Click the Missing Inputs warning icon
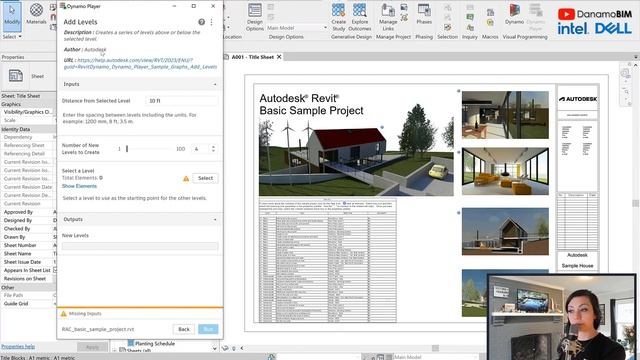This screenshot has height=360, width=640. click(63, 313)
